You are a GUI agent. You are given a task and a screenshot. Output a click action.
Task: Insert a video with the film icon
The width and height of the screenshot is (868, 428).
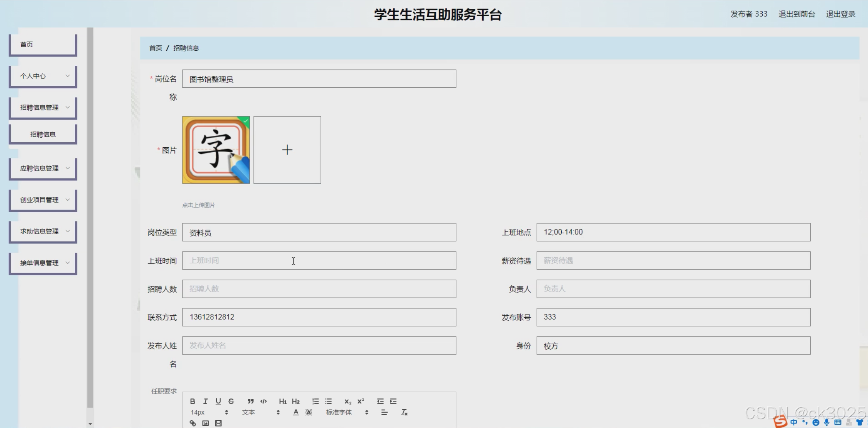point(218,423)
